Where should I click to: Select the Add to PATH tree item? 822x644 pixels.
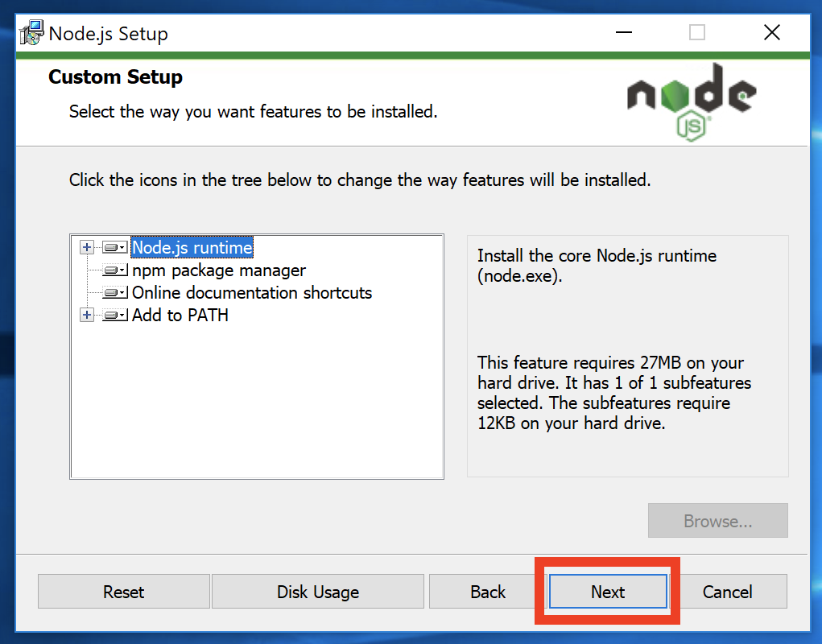(180, 315)
